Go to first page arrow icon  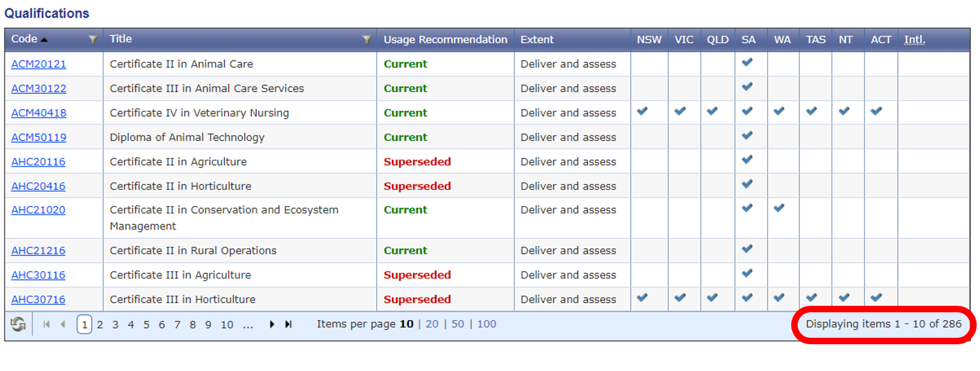[x=46, y=324]
